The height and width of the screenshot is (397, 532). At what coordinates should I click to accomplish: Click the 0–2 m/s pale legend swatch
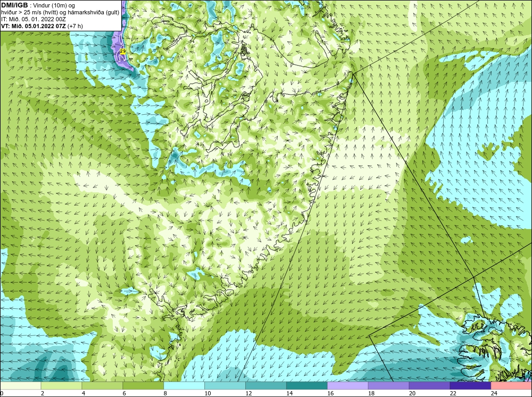click(20, 386)
